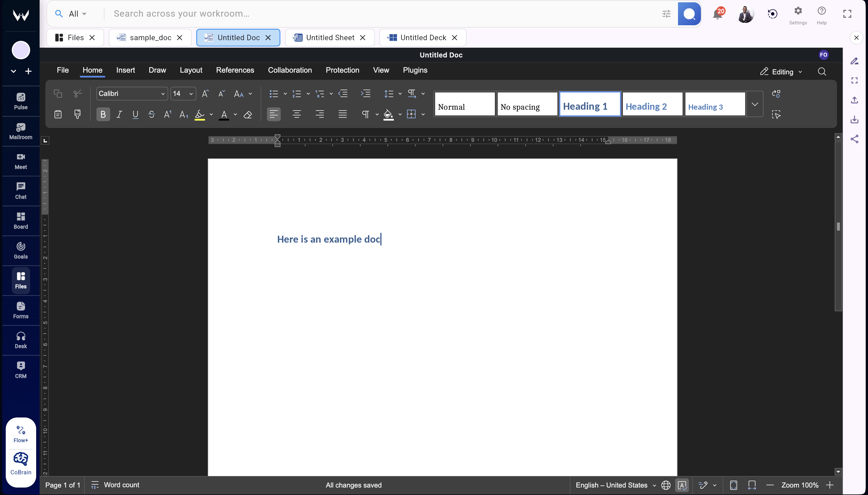Image resolution: width=868 pixels, height=495 pixels.
Task: Open the References menu
Action: [x=235, y=70]
